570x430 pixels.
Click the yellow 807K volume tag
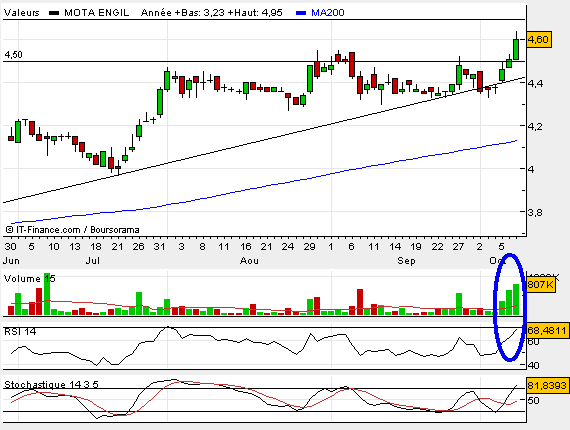pos(540,284)
